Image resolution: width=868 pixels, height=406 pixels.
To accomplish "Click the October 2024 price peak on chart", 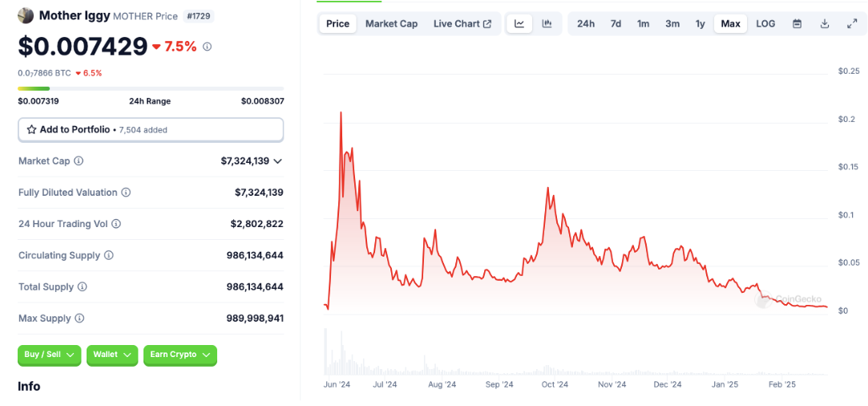I will pos(547,189).
